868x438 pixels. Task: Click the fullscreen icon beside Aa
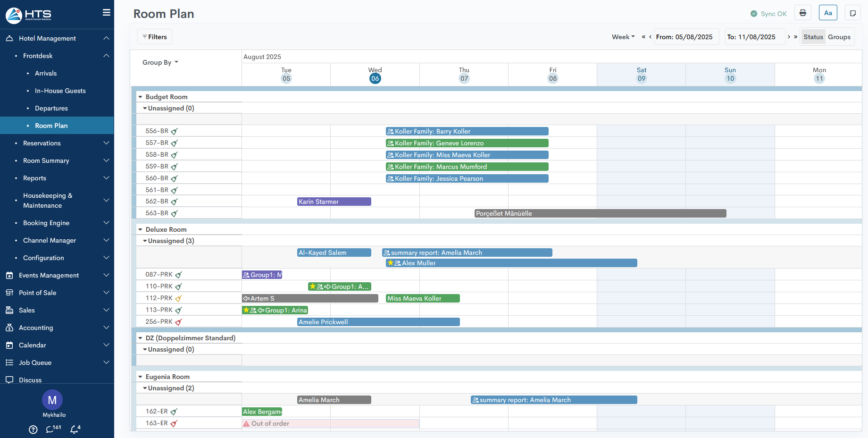[x=852, y=13]
